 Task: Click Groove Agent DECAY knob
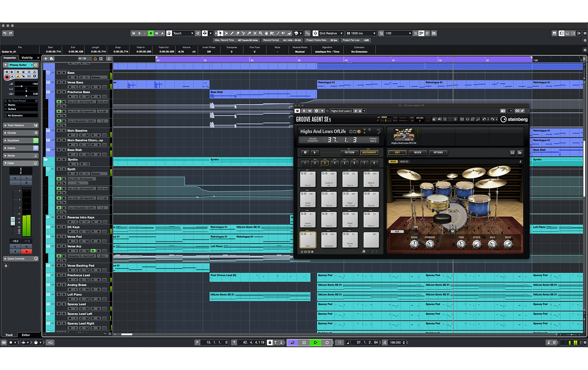point(508,245)
